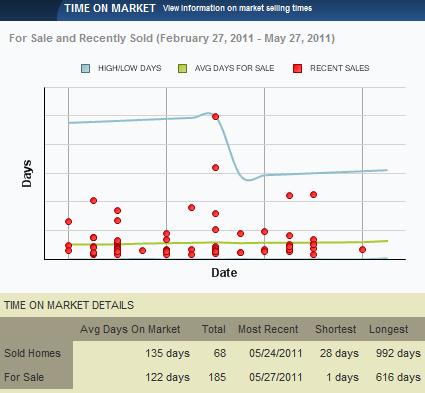Click the 'Total' column header
The image size is (425, 393).
(x=214, y=329)
